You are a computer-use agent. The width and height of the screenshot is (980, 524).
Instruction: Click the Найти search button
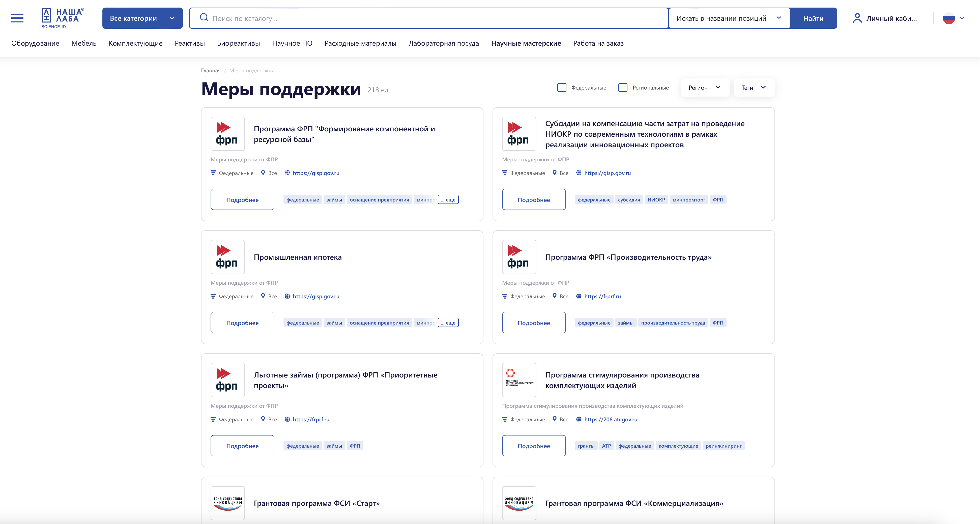pyautogui.click(x=813, y=18)
